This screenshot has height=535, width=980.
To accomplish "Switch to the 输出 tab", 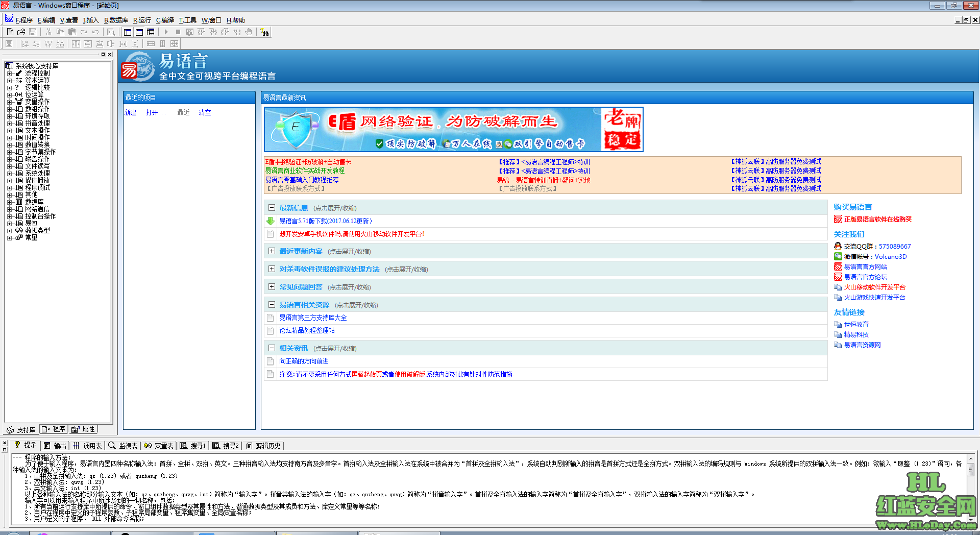I will click(x=55, y=446).
